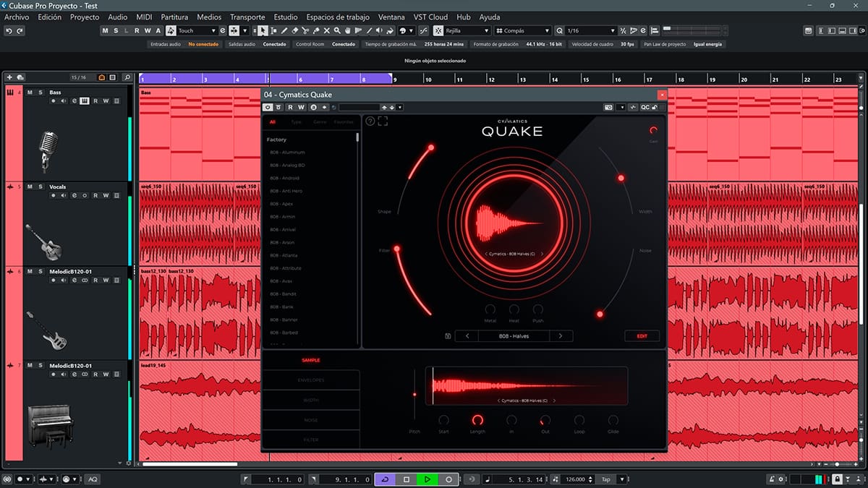Click the Play button in transport

click(x=427, y=479)
